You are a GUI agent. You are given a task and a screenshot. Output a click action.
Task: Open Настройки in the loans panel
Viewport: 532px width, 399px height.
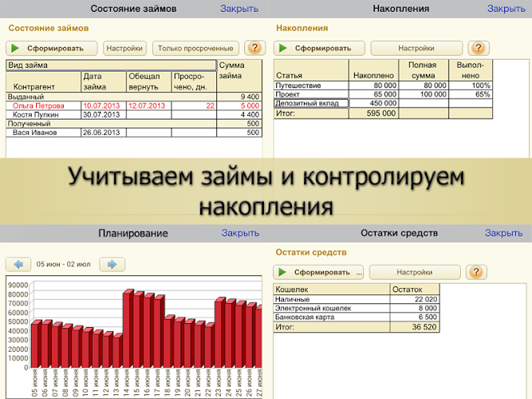(x=124, y=48)
